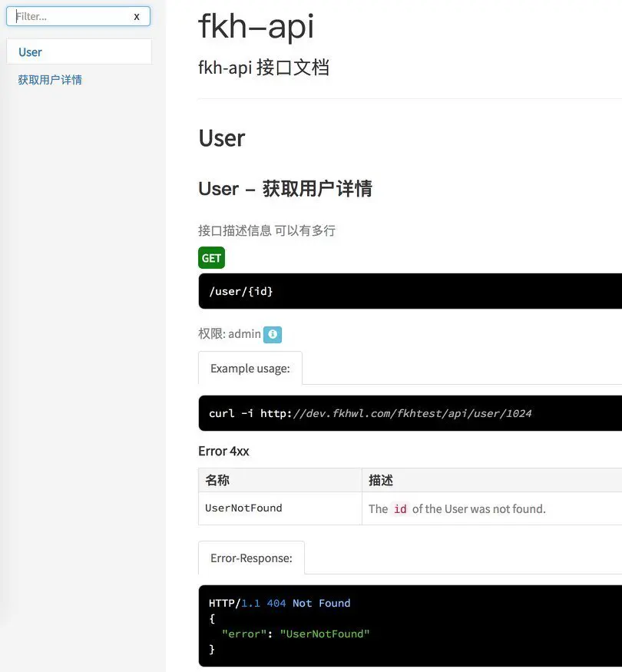Click the highlighted id code token
Screen dimensions: 622x672
pos(399,508)
